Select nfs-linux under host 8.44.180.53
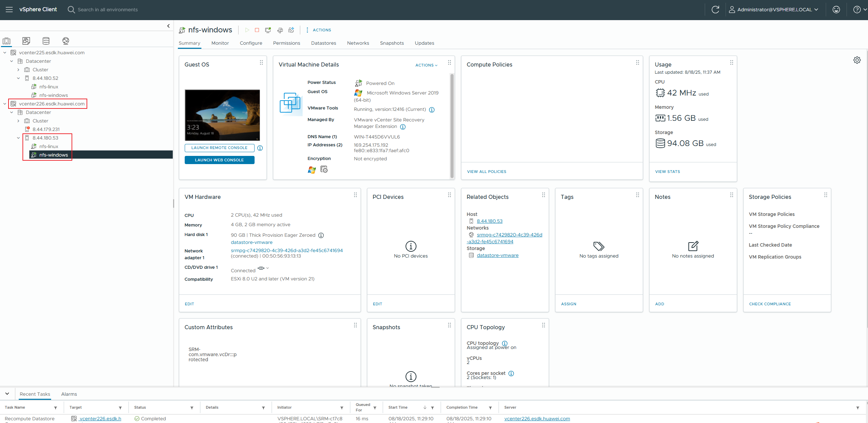Viewport: 868px width, 423px height. (x=49, y=146)
